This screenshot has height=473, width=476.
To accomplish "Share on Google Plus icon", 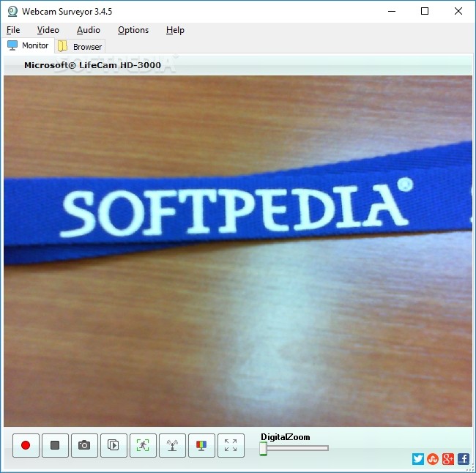I will pyautogui.click(x=448, y=459).
